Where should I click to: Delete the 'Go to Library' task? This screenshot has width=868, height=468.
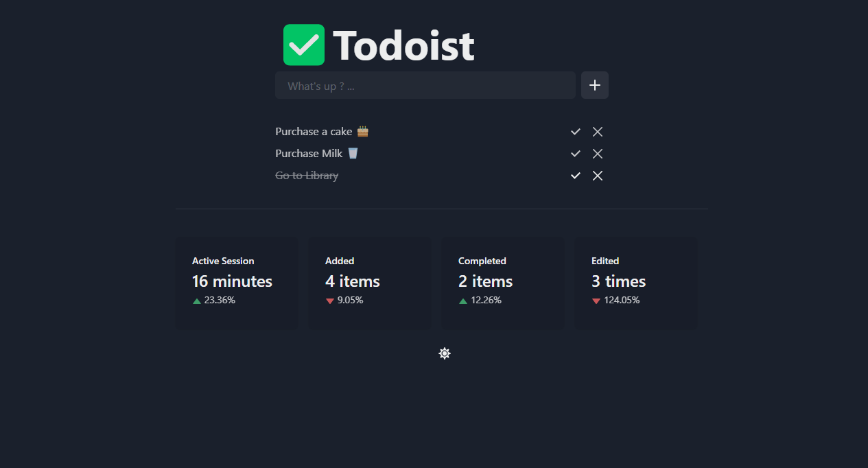pos(598,176)
